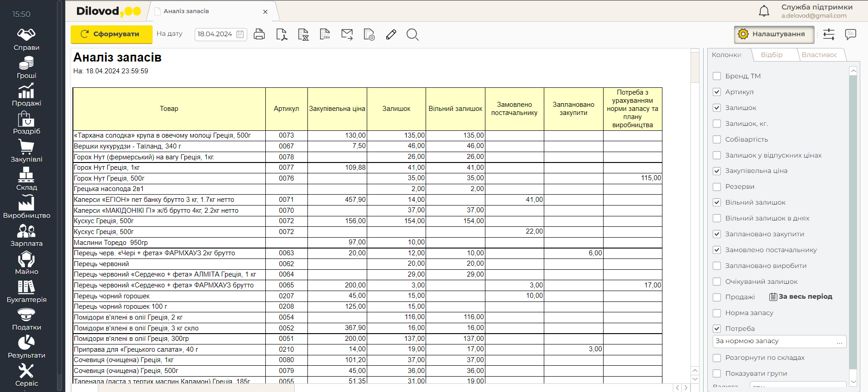Toggle the Показувати групи checkbox

(x=717, y=373)
